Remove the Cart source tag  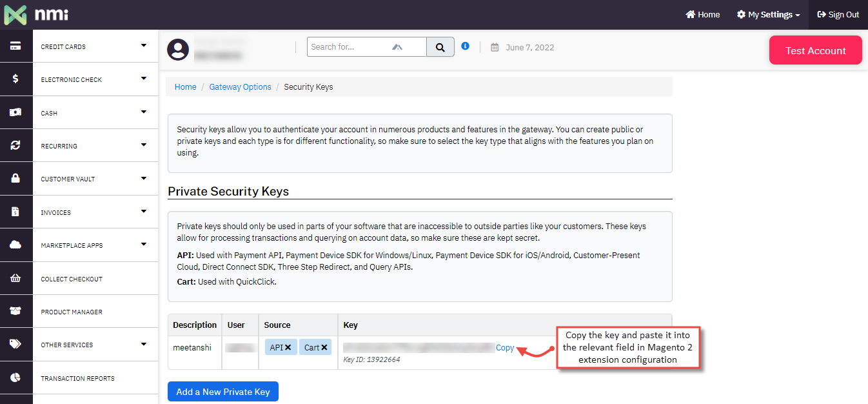tap(324, 347)
